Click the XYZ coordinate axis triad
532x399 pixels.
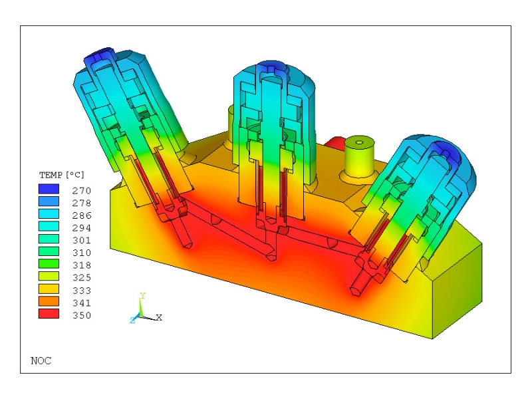pyautogui.click(x=146, y=308)
